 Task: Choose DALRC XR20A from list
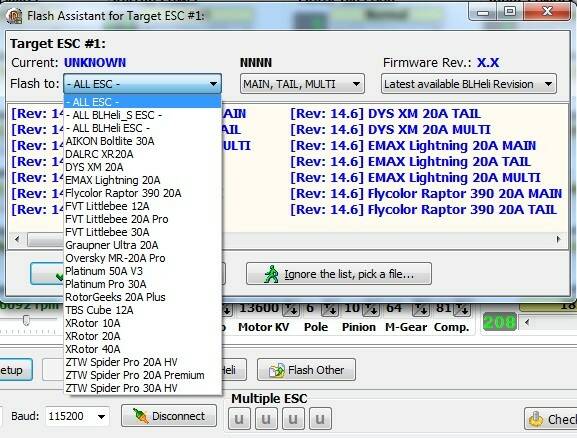[142, 154]
